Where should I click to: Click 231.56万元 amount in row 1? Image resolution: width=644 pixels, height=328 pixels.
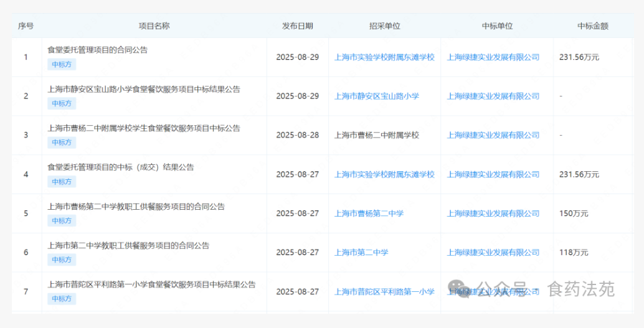(x=579, y=57)
